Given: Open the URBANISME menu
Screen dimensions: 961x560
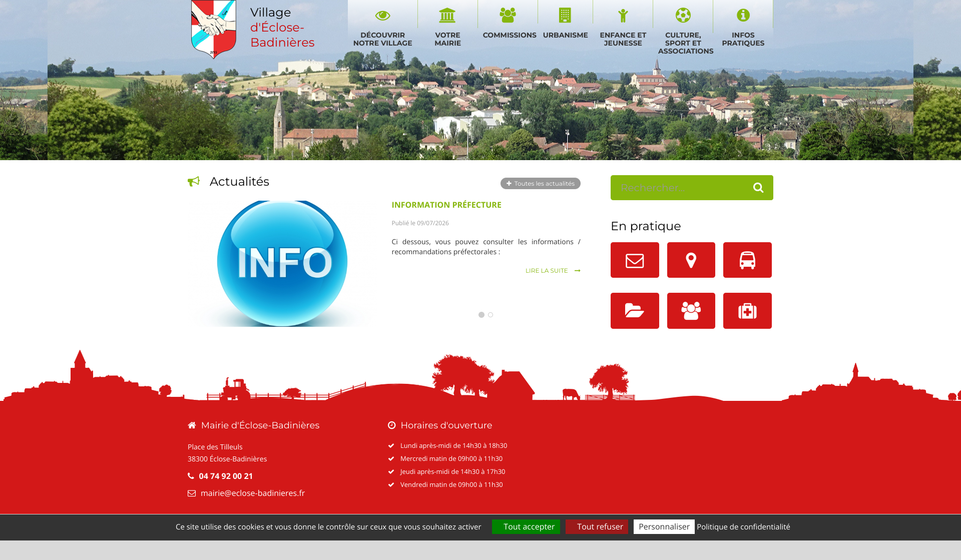Looking at the screenshot, I should tap(566, 35).
